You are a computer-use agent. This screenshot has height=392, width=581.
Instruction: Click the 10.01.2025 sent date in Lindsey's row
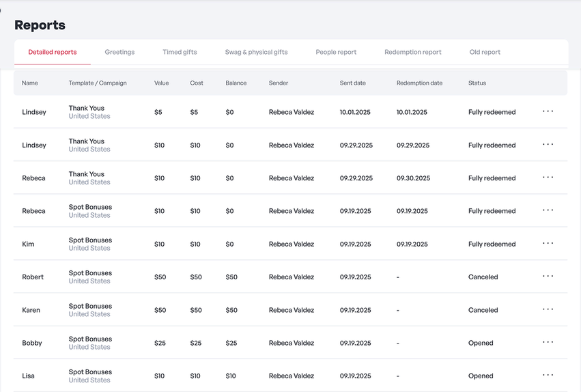pos(355,112)
